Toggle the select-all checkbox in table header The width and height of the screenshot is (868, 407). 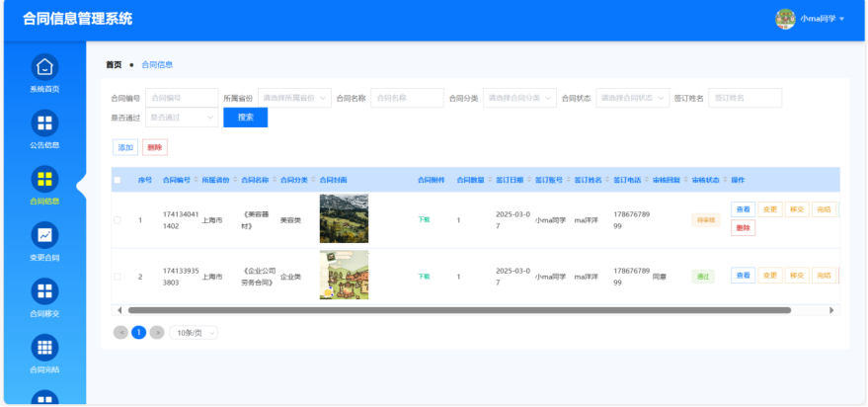pos(117,180)
